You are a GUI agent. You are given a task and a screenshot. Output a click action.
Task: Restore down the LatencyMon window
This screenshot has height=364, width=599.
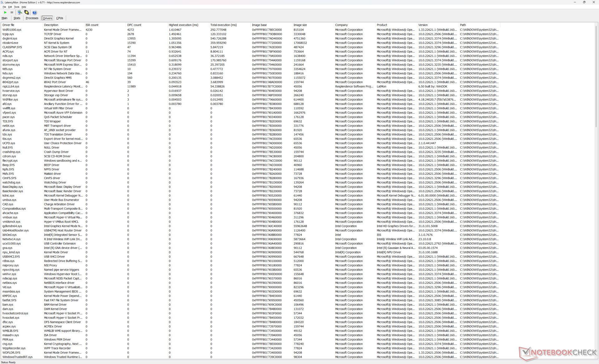tap(584, 2)
